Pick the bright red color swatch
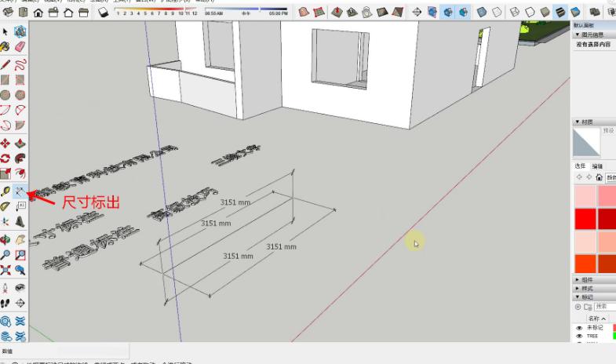Viewport: 616px width, 364px height. pos(585,219)
